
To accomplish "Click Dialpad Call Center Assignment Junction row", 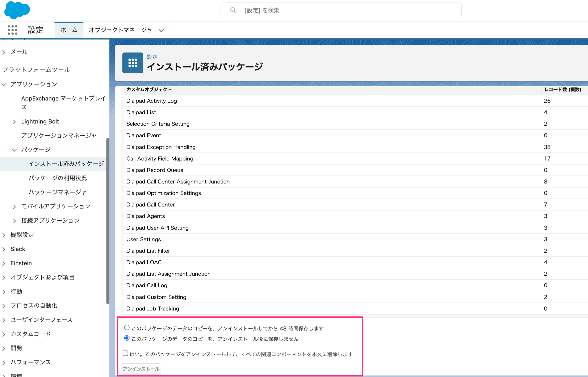I will [x=356, y=181].
